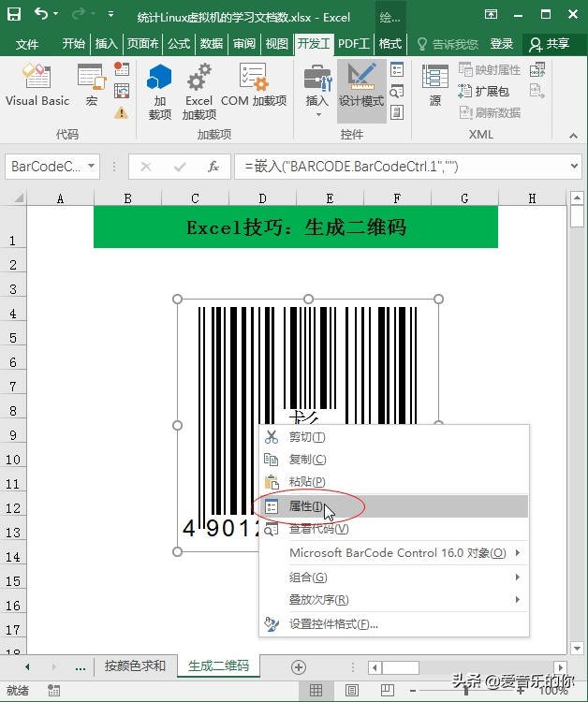The height and width of the screenshot is (702, 588).
Task: Open the Ribbon Display Options button
Action: point(492,14)
